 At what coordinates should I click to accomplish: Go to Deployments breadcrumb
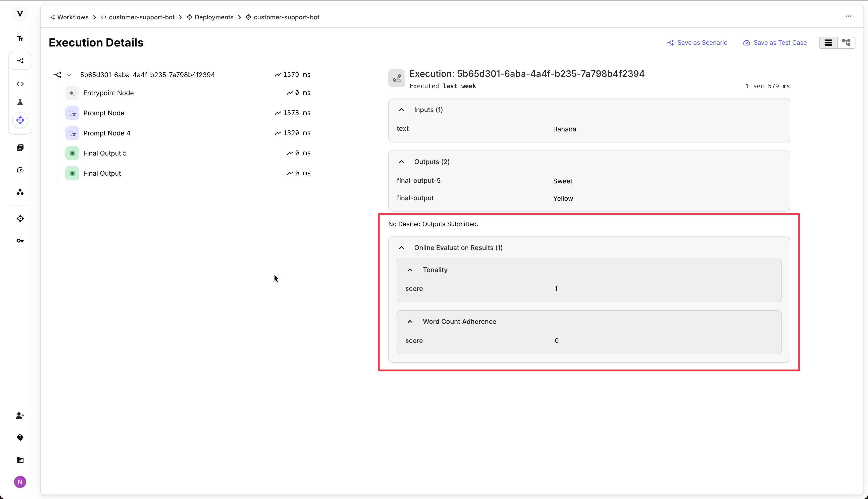[214, 17]
